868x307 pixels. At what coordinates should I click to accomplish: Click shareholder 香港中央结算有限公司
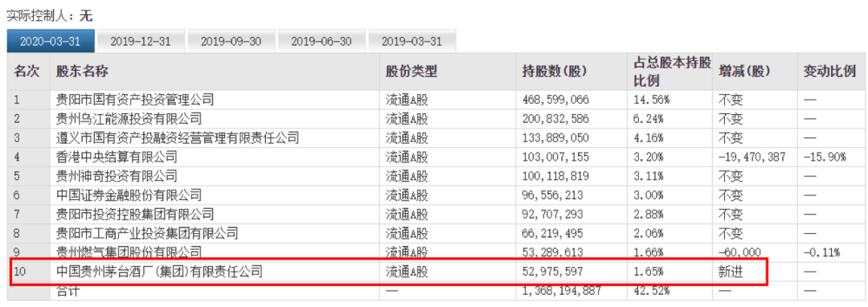[x=117, y=157]
